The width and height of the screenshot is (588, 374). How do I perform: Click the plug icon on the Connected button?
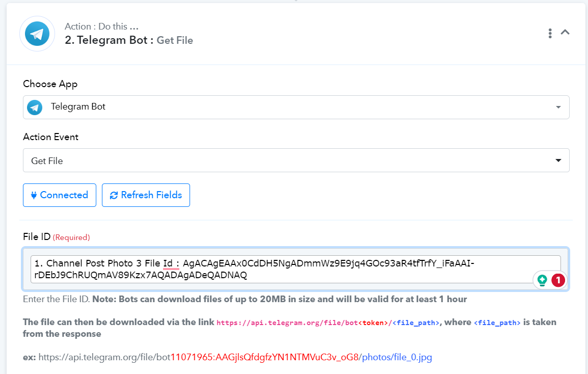tap(34, 195)
